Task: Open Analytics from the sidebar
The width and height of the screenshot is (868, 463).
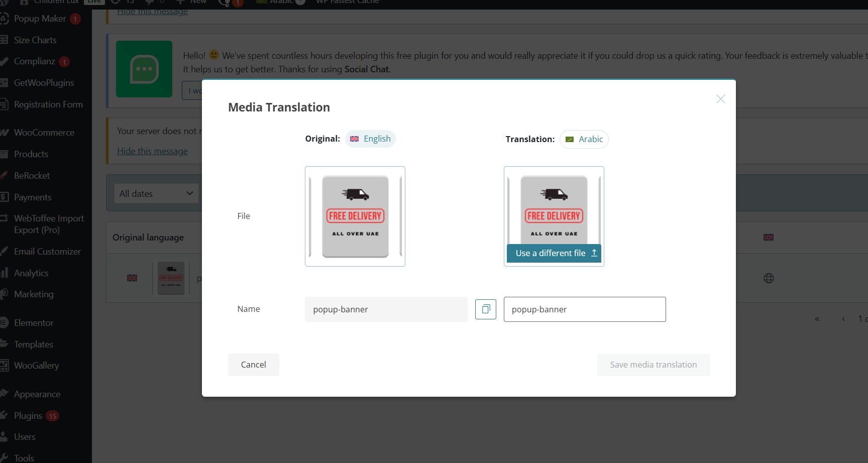Action: [x=31, y=273]
